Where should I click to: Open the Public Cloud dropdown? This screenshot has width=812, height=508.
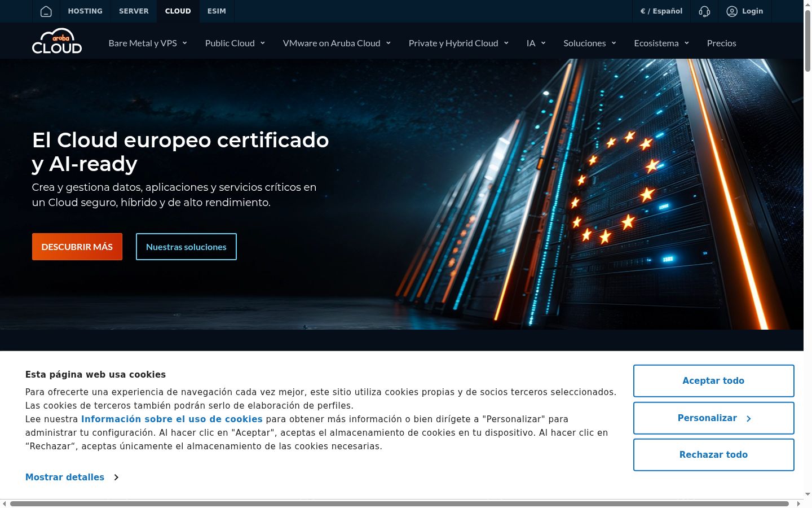(x=235, y=43)
